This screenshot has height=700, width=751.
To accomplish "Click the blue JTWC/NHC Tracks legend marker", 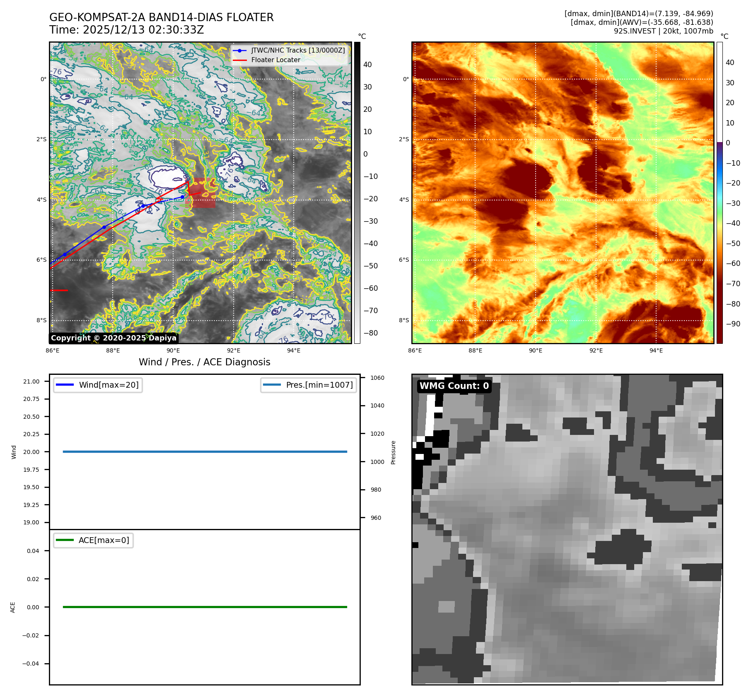I will (x=239, y=51).
